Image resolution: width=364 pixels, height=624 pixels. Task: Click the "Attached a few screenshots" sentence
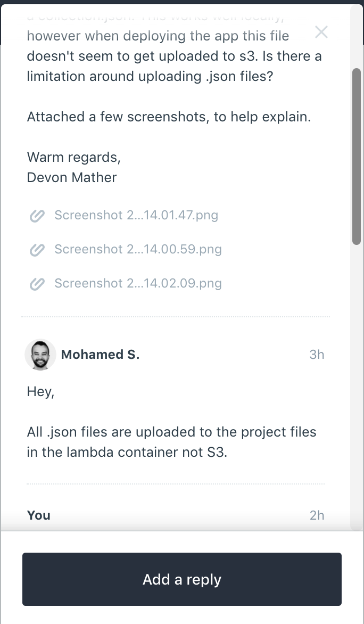click(169, 117)
